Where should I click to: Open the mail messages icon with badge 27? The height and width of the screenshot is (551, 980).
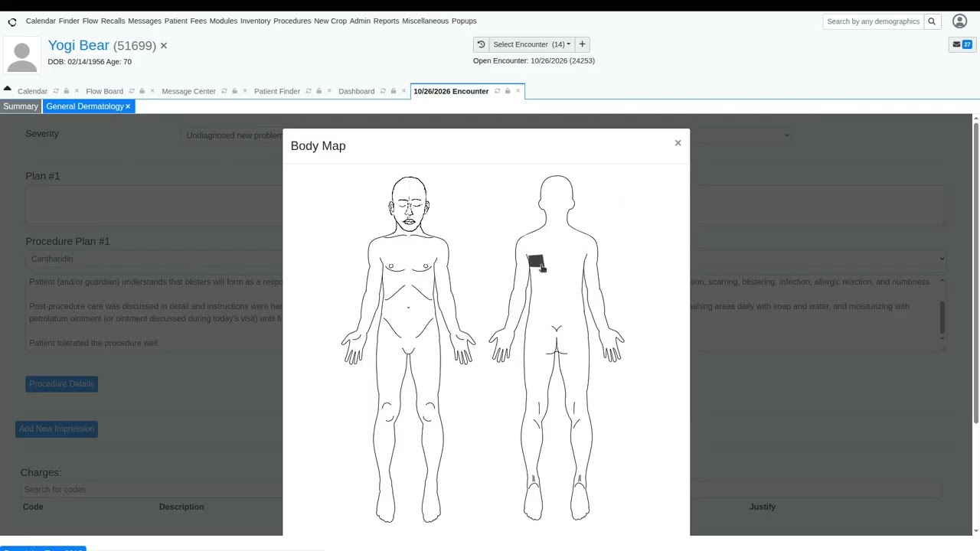962,44
